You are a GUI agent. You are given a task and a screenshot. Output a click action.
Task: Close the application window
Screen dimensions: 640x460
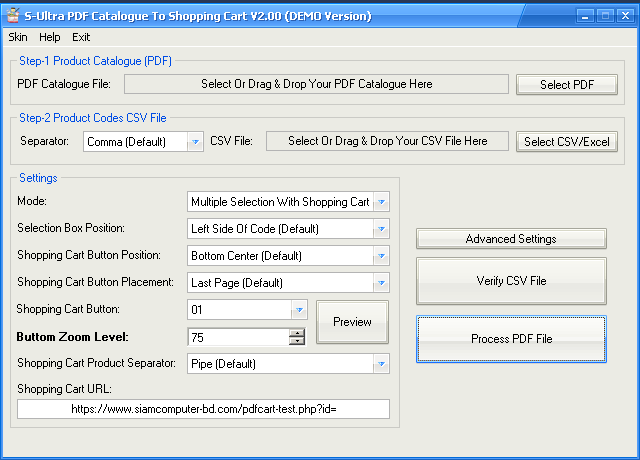click(625, 16)
